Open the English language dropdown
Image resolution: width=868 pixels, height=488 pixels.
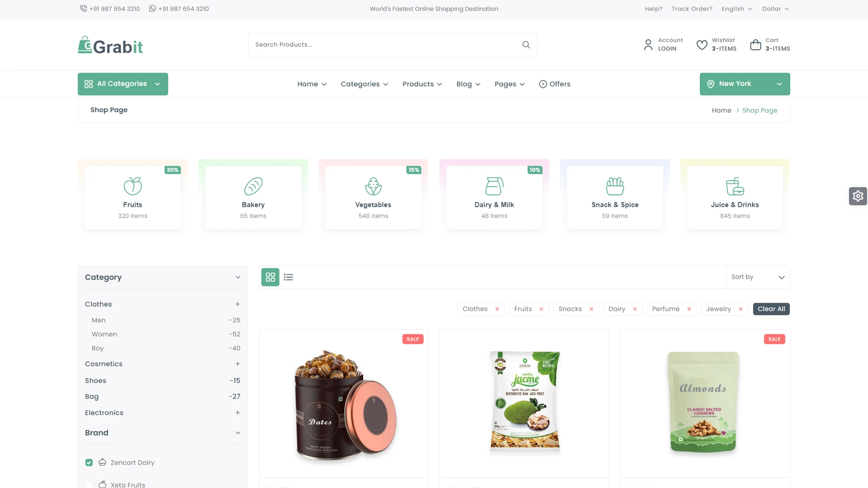737,9
